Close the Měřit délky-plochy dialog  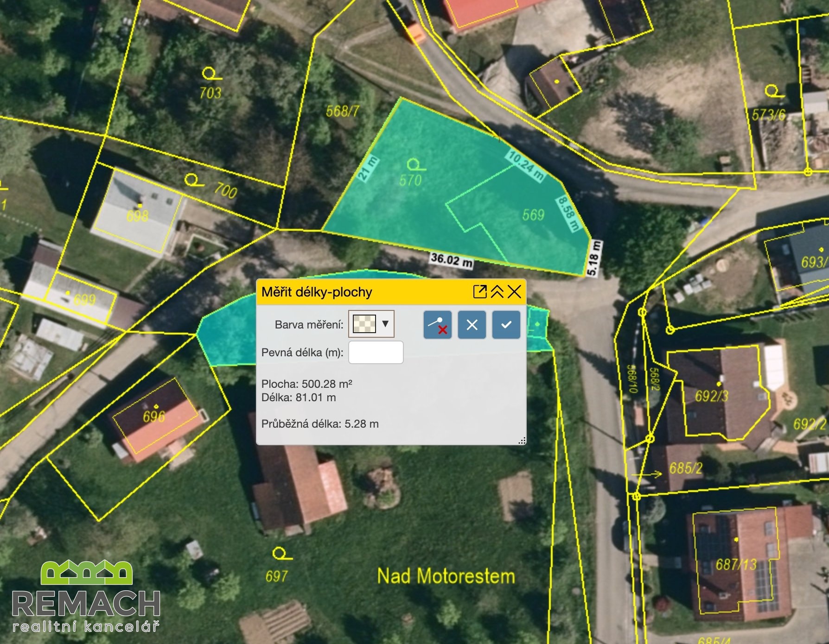point(514,292)
